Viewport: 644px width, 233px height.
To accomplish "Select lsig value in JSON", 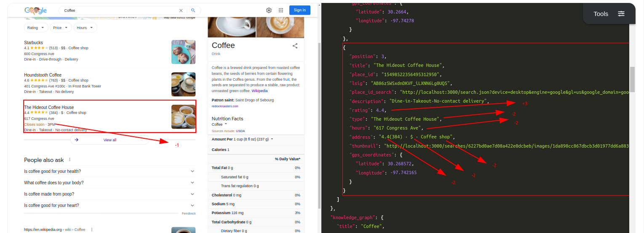I will [x=411, y=83].
